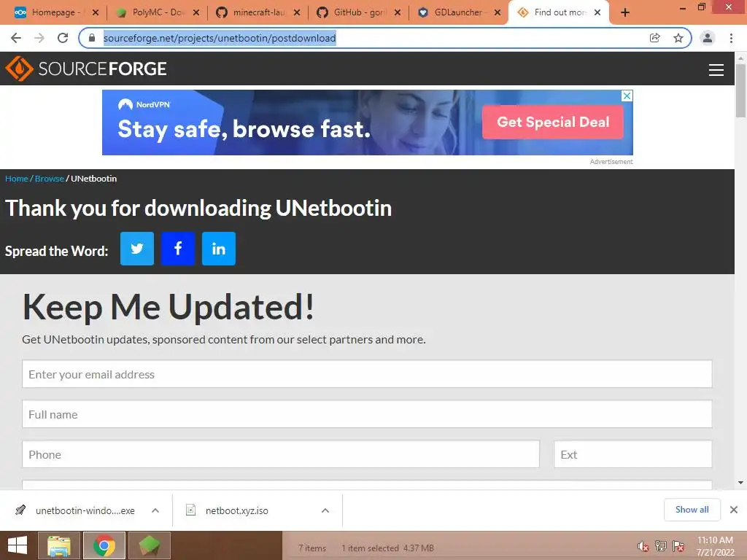Close the downloads bar
The height and width of the screenshot is (560, 747).
coord(734,510)
